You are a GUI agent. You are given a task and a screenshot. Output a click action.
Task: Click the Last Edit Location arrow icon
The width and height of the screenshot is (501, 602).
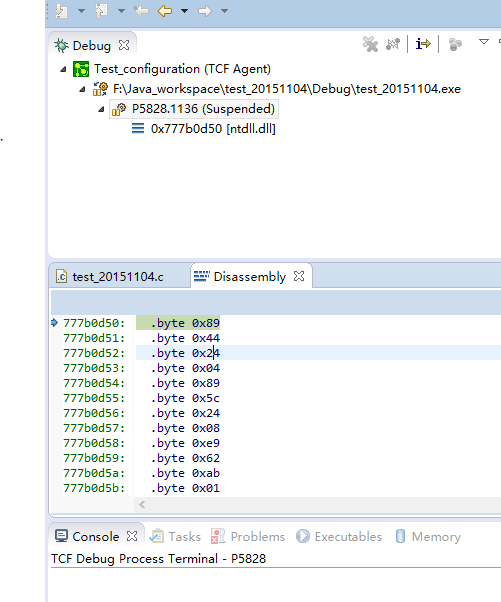tap(141, 11)
